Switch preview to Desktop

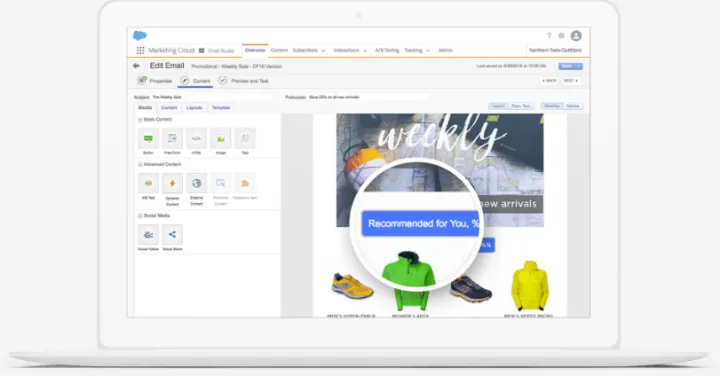[x=552, y=106]
